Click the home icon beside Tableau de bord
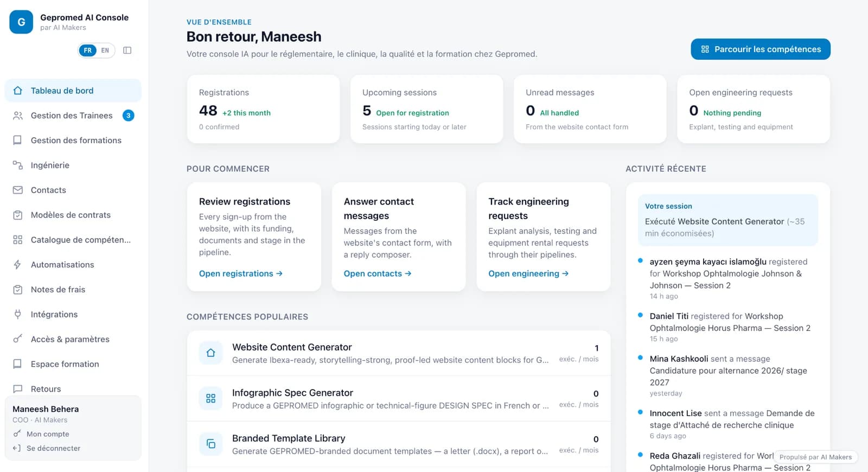The image size is (868, 472). [18, 91]
